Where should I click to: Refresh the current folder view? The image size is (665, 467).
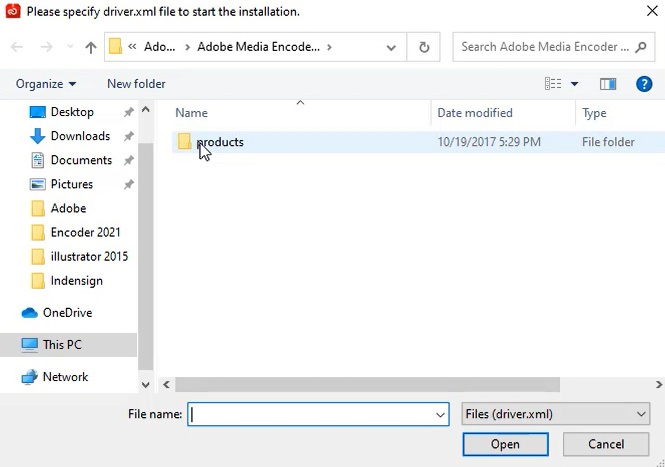point(424,47)
